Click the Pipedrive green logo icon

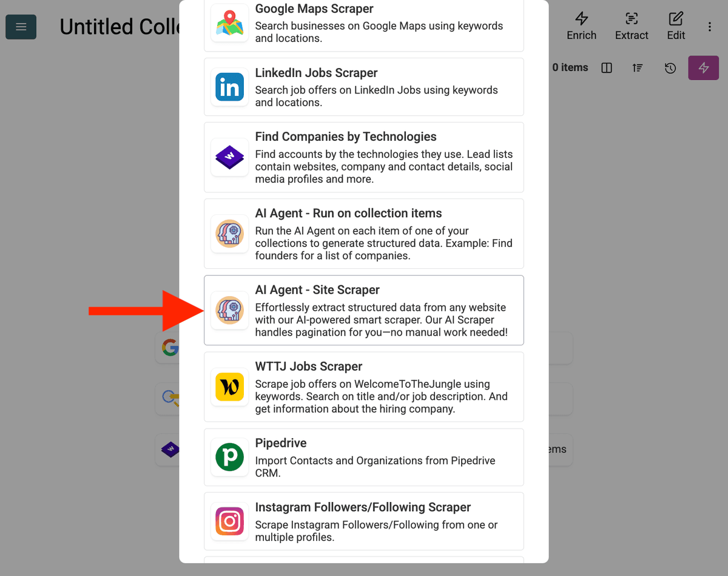tap(230, 457)
